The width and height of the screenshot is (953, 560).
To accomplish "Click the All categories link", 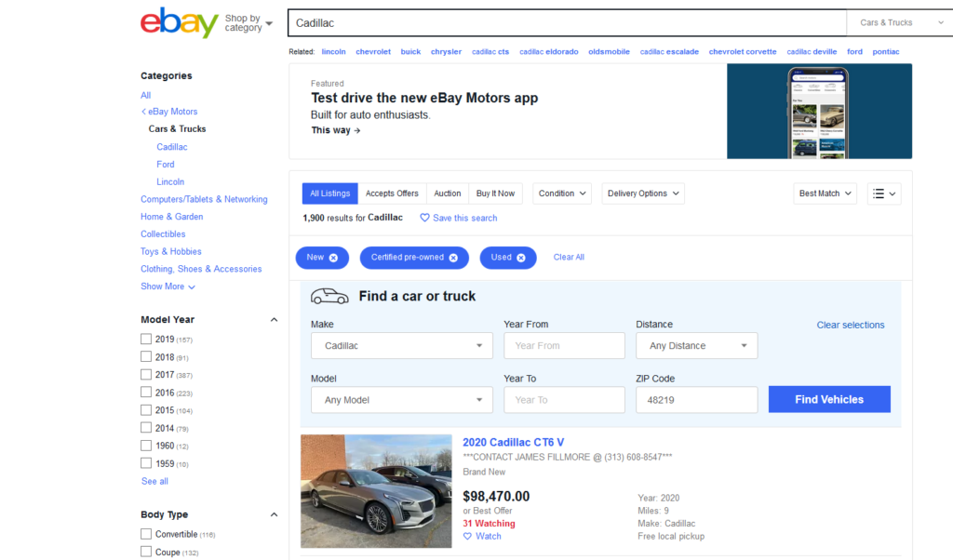I will click(x=146, y=96).
